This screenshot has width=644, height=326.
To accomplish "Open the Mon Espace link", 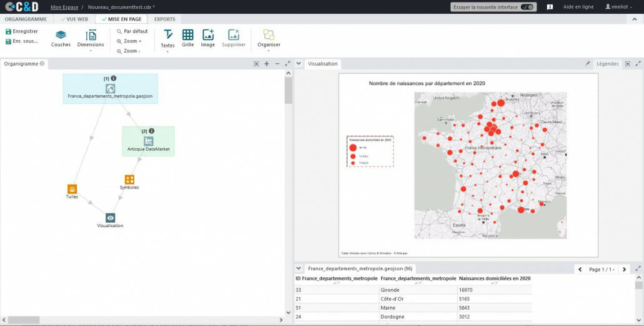I will click(x=63, y=7).
